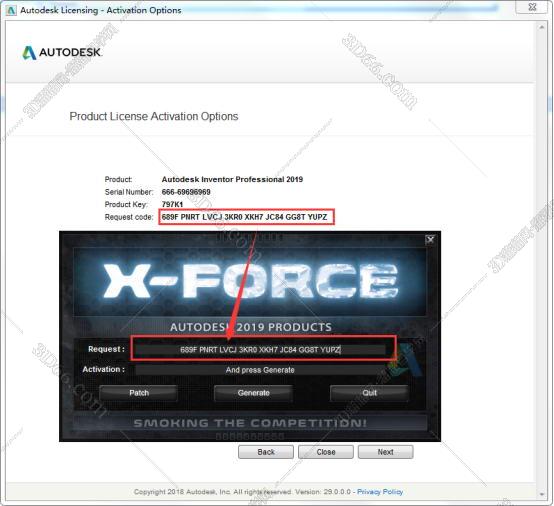Click the product key 797K1
This screenshot has width=554, height=506.
(172, 204)
